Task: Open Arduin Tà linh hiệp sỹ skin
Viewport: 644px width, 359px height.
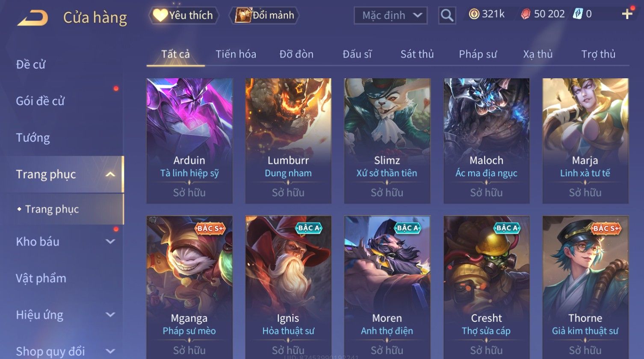Action: 189,141
